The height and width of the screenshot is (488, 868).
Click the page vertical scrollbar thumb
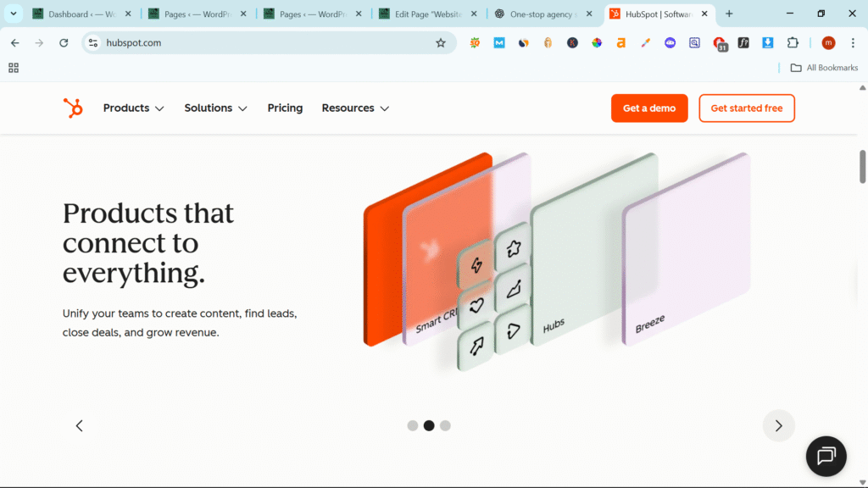pyautogui.click(x=863, y=166)
